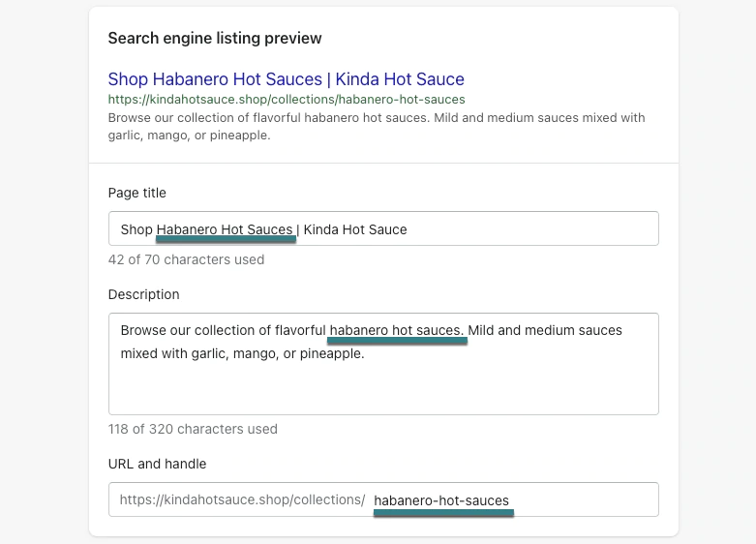Click "Habanero Hot Sauces" in Page title field
This screenshot has height=544, width=756.
coord(225,229)
